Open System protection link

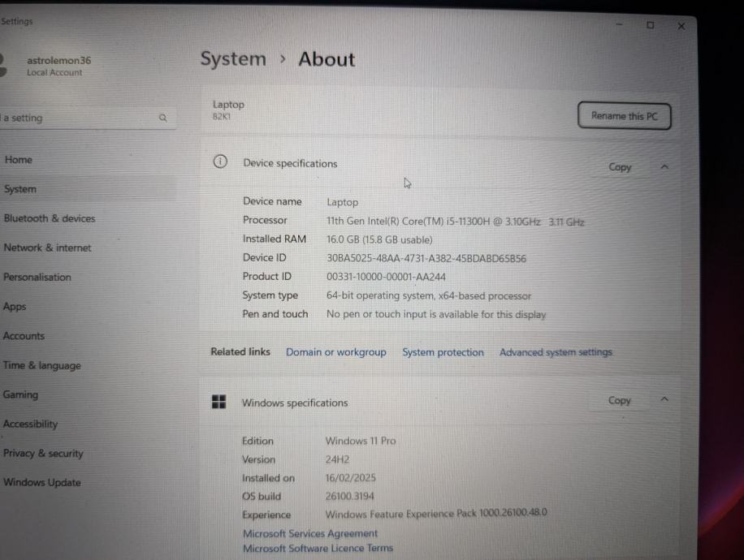443,352
